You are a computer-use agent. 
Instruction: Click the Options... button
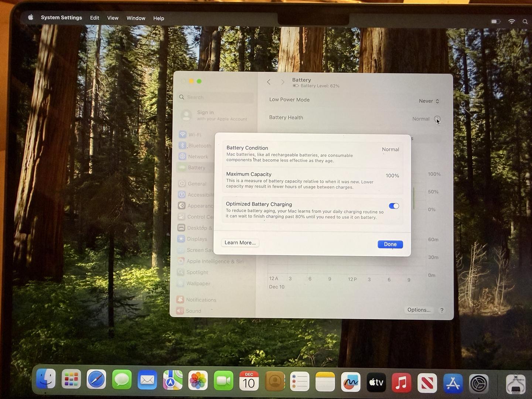coord(419,310)
